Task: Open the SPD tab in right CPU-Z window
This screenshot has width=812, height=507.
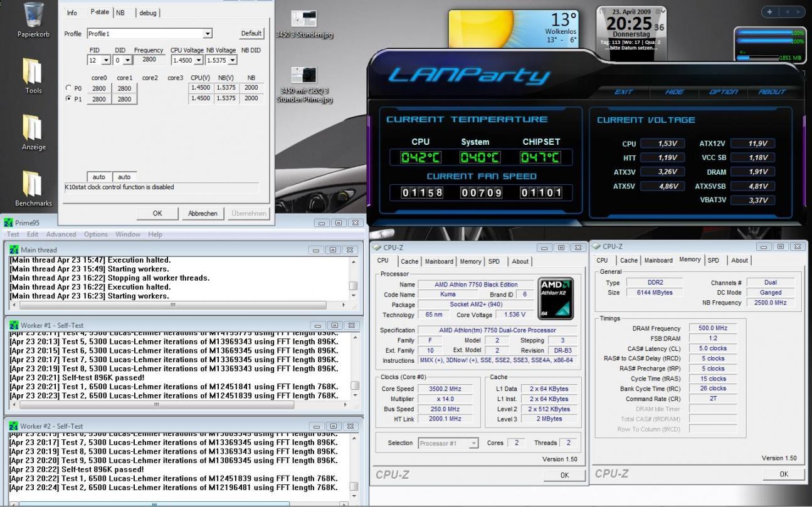Action: tap(714, 260)
